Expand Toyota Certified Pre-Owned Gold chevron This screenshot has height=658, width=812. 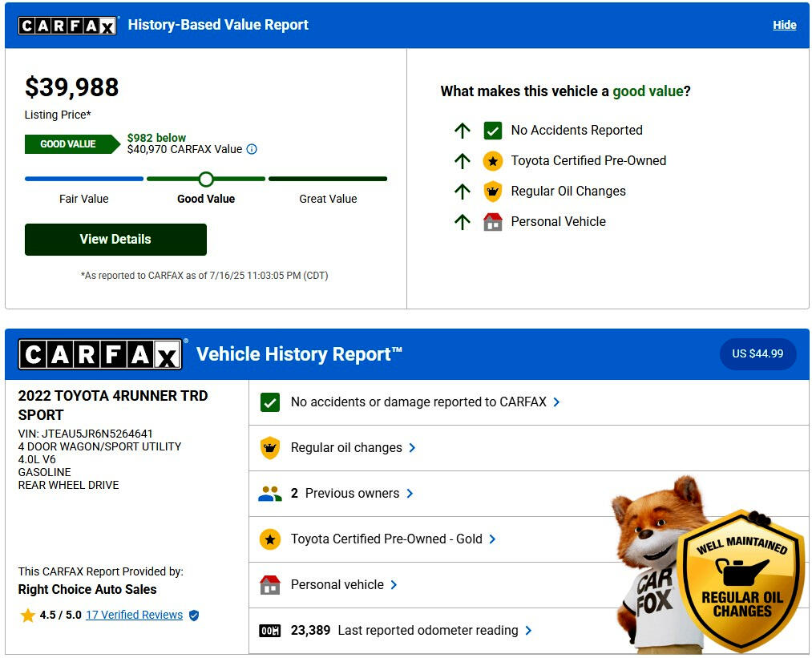pyautogui.click(x=492, y=539)
